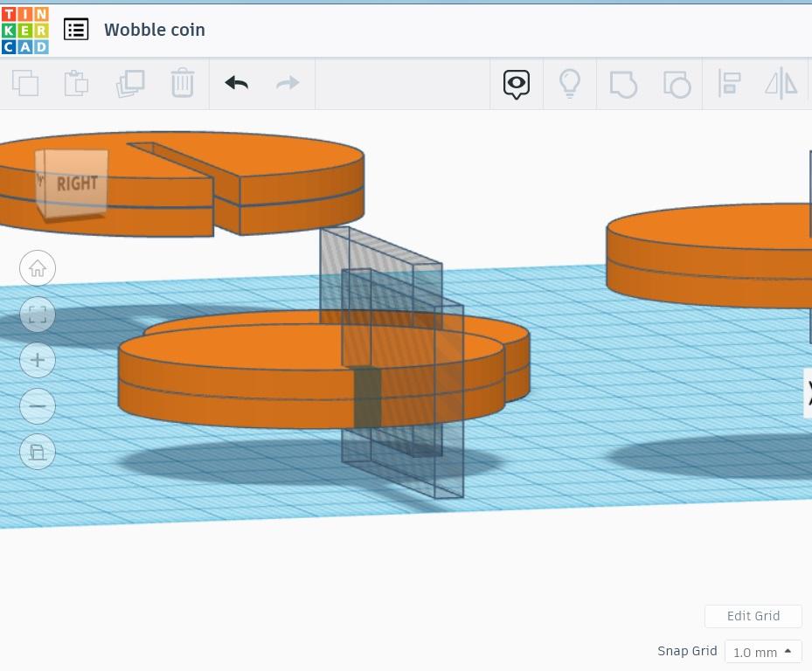
Task: Select the transparent hole box shape
Action: 448,404
